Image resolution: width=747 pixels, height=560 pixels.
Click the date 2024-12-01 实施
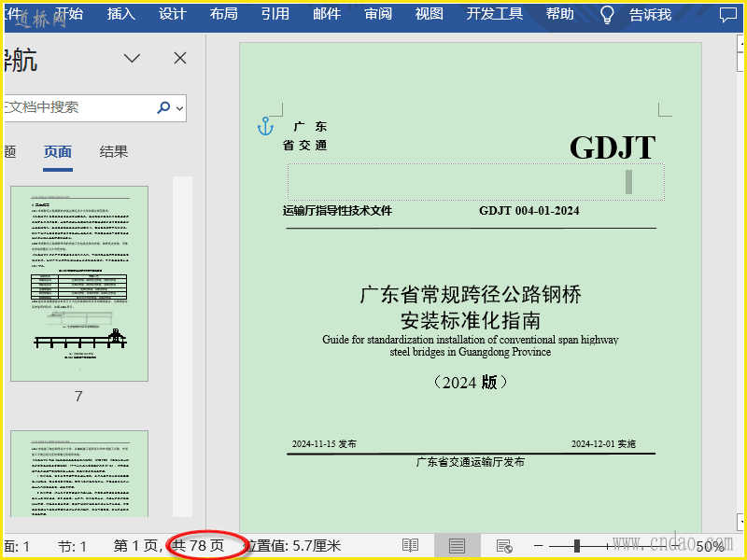(x=603, y=444)
